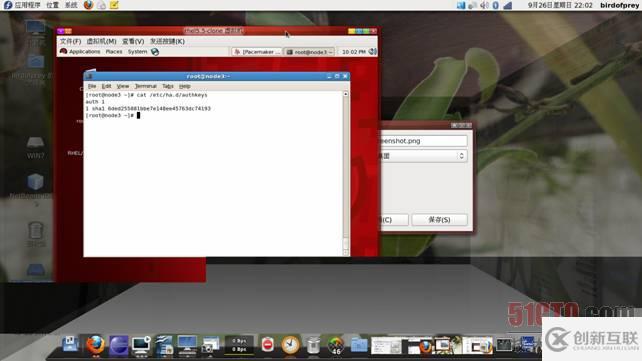Open the remote desktop monitor dock icon

point(141,345)
